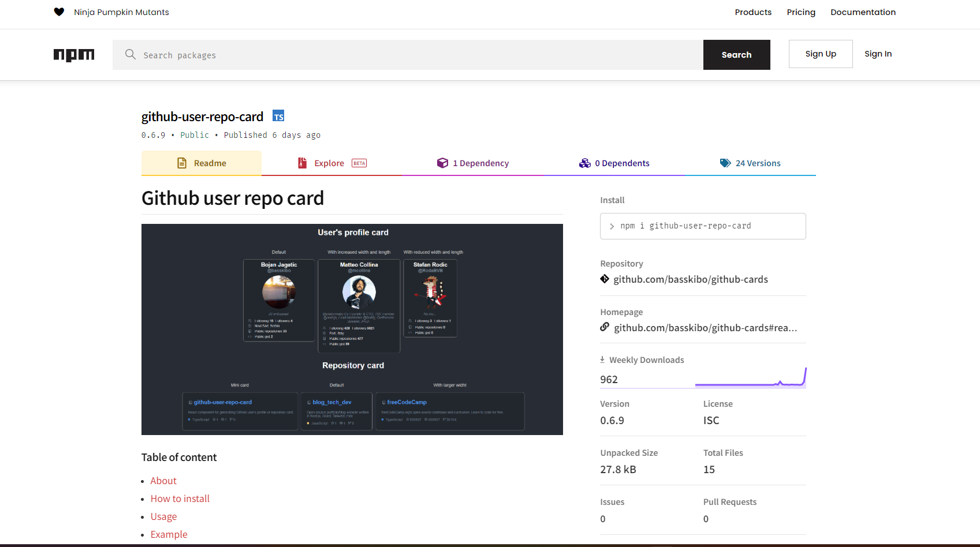980x547 pixels.
Task: Click the Explore file icon
Action: click(x=302, y=163)
